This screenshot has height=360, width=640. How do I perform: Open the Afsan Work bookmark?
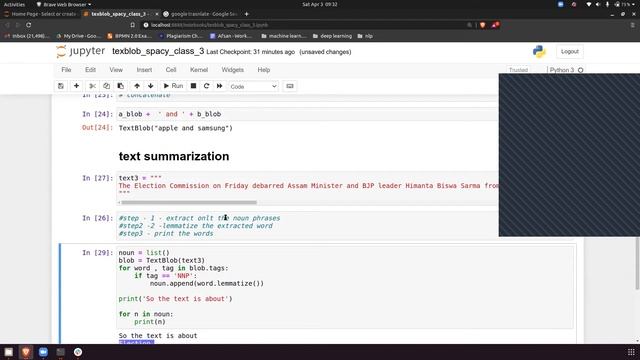(x=231, y=36)
